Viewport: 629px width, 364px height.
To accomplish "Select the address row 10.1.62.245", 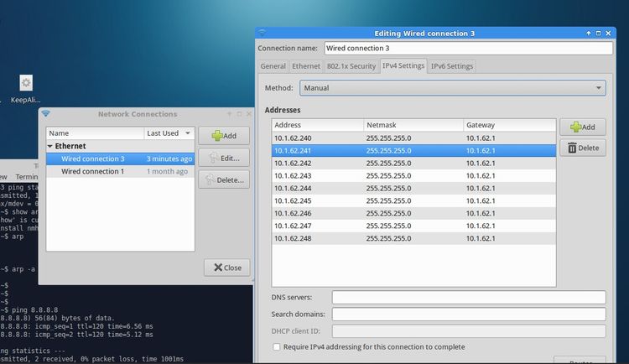I will pos(413,200).
